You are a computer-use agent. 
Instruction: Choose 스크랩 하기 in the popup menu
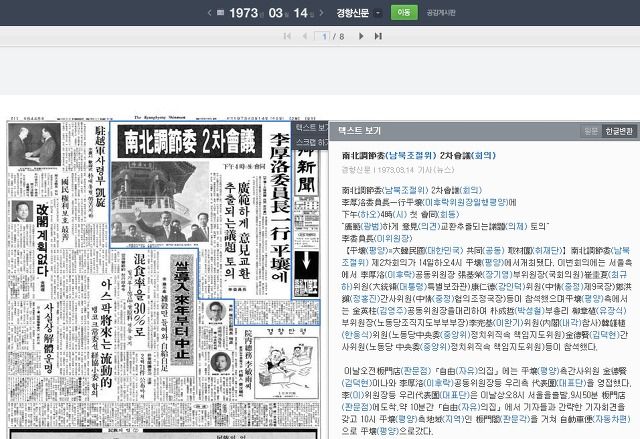pyautogui.click(x=311, y=142)
